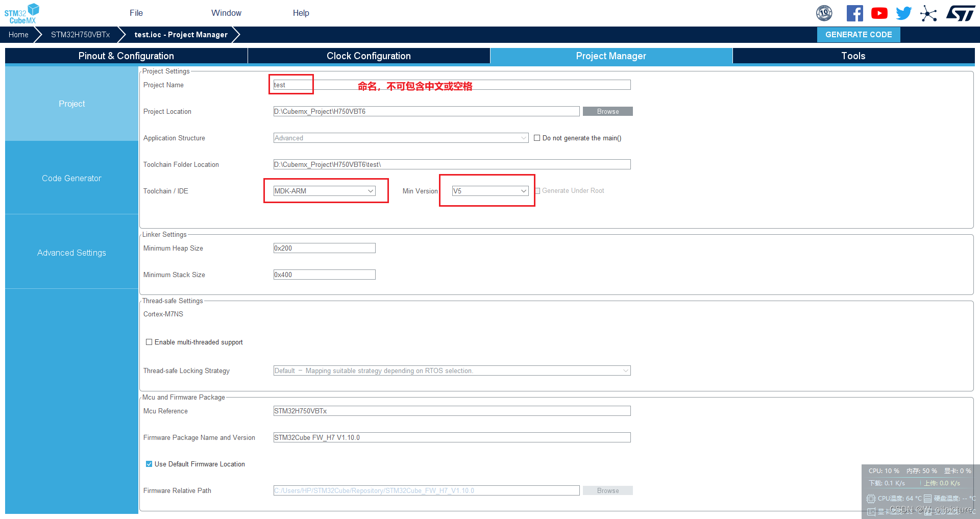Open the Facebook icon link
This screenshot has height=519, width=980.
(x=854, y=13)
